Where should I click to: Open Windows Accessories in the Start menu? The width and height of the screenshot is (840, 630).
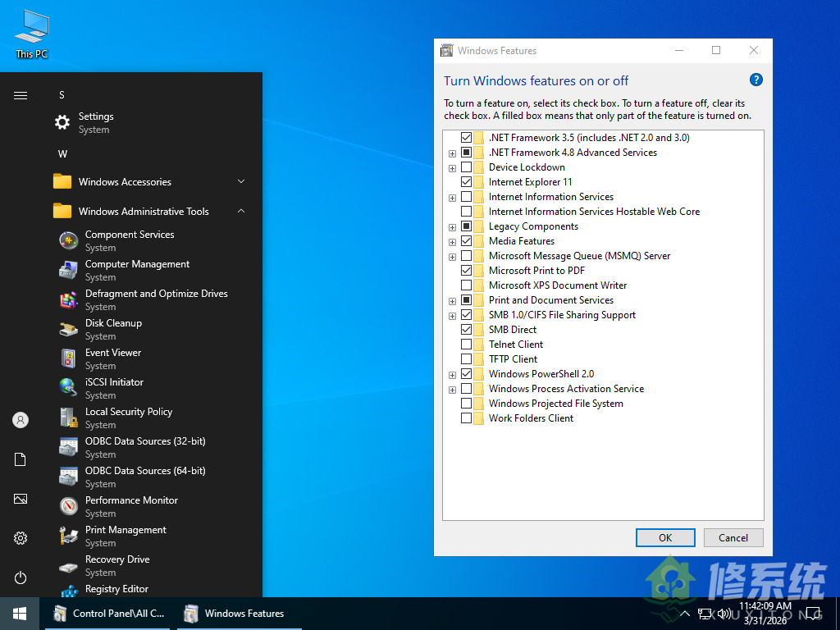coord(125,181)
